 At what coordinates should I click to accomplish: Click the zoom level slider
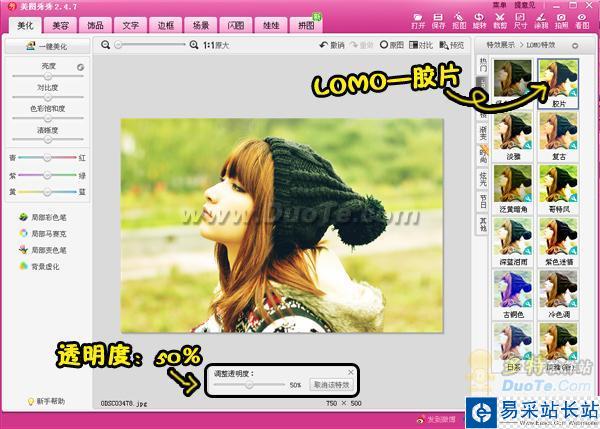(x=150, y=45)
